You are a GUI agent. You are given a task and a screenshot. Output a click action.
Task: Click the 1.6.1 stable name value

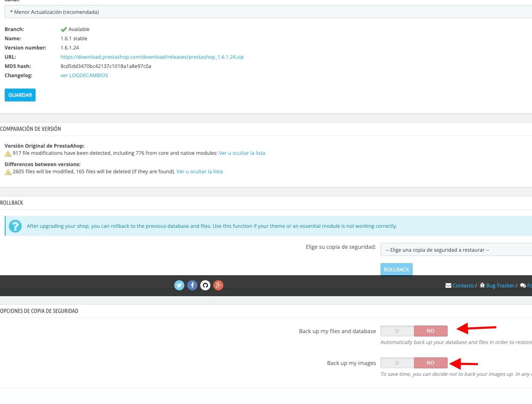(x=74, y=39)
